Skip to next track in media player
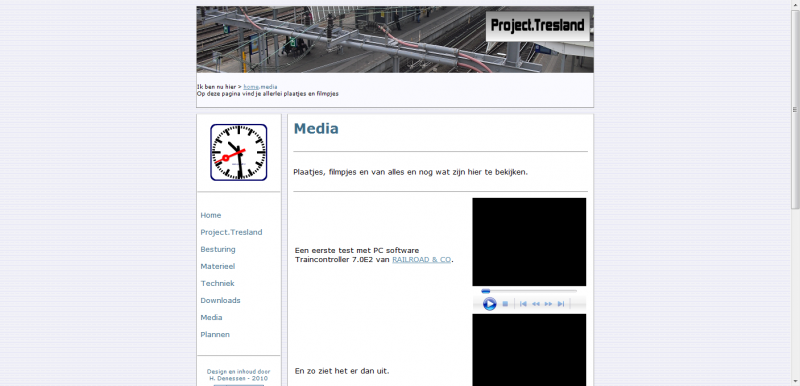 pyautogui.click(x=561, y=304)
